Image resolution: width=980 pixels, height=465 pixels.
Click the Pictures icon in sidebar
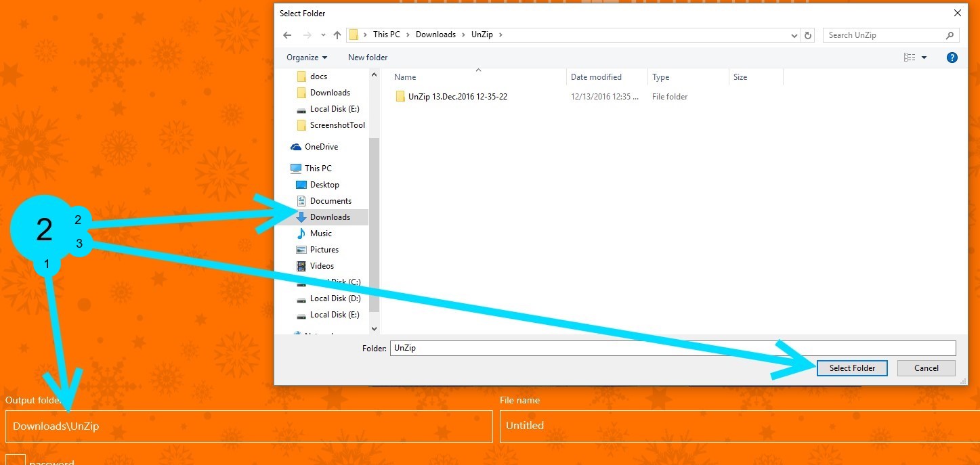pos(301,250)
